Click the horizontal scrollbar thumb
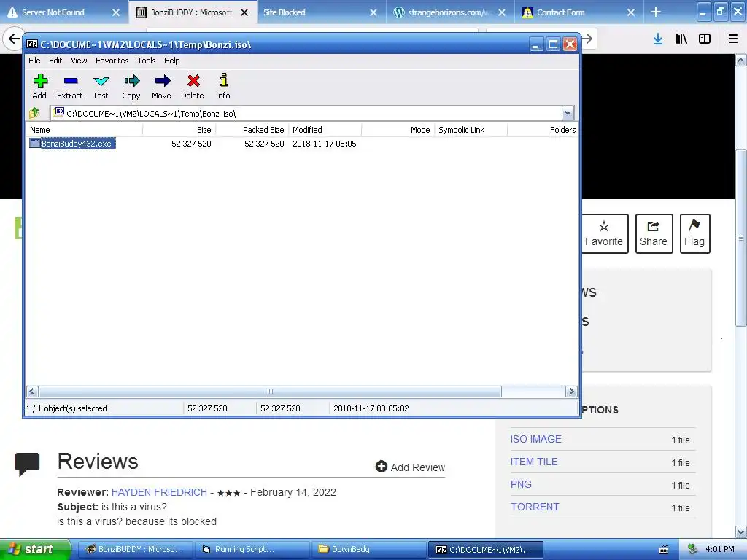 [x=270, y=392]
